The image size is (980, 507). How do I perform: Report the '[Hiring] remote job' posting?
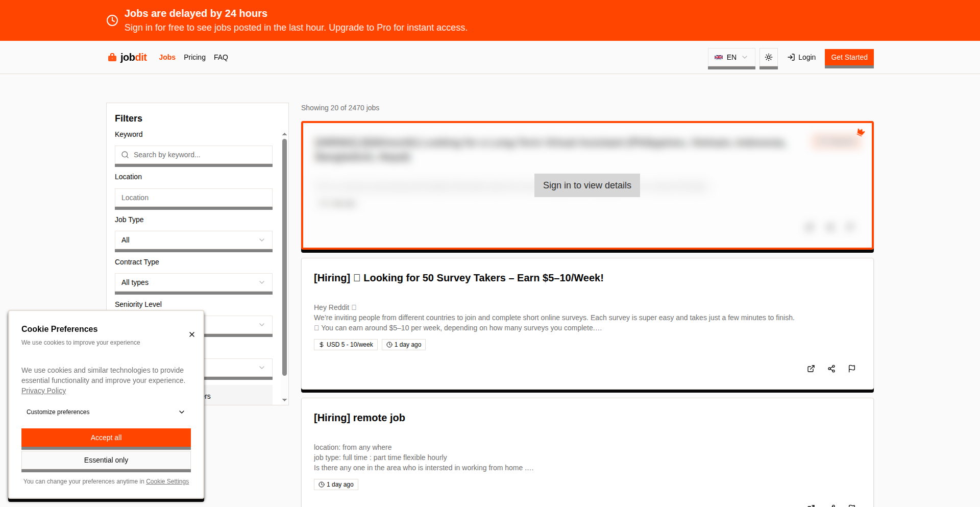[x=851, y=505]
